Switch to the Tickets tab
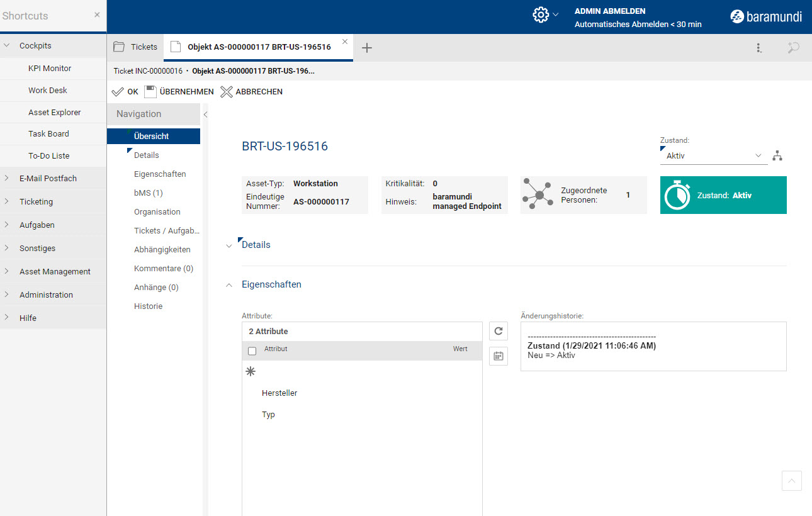 136,47
